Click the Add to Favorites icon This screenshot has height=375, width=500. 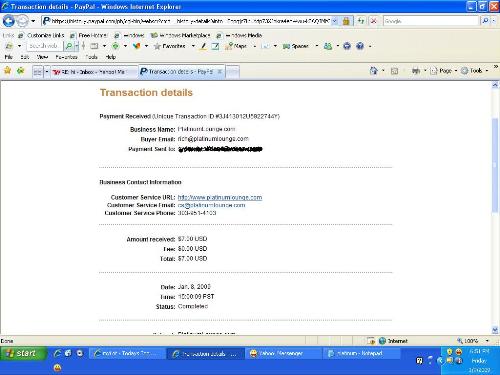(21, 70)
